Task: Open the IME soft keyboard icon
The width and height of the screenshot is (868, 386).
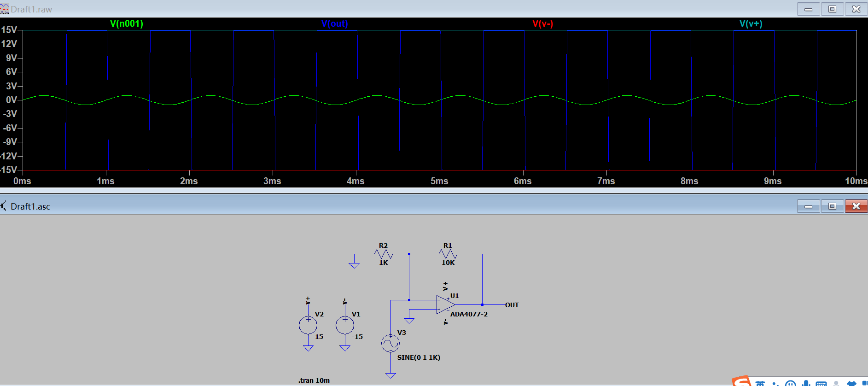Action: pyautogui.click(x=821, y=383)
